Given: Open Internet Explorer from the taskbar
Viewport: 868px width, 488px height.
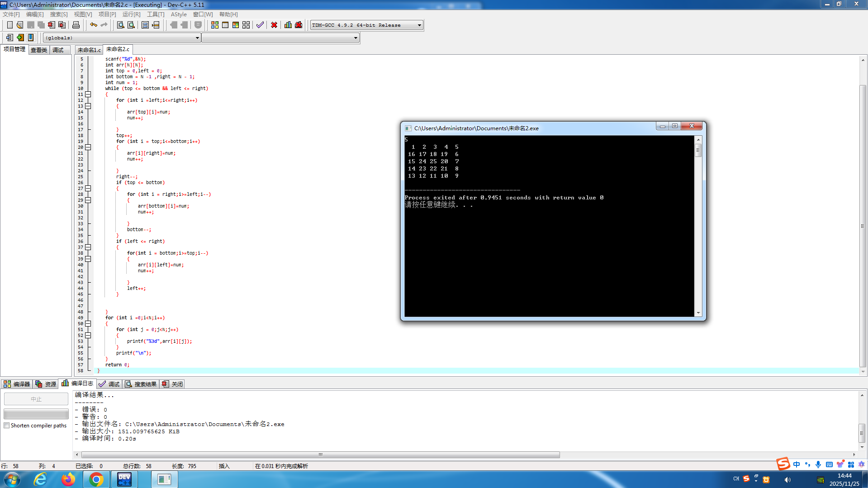Looking at the screenshot, I should [x=41, y=479].
